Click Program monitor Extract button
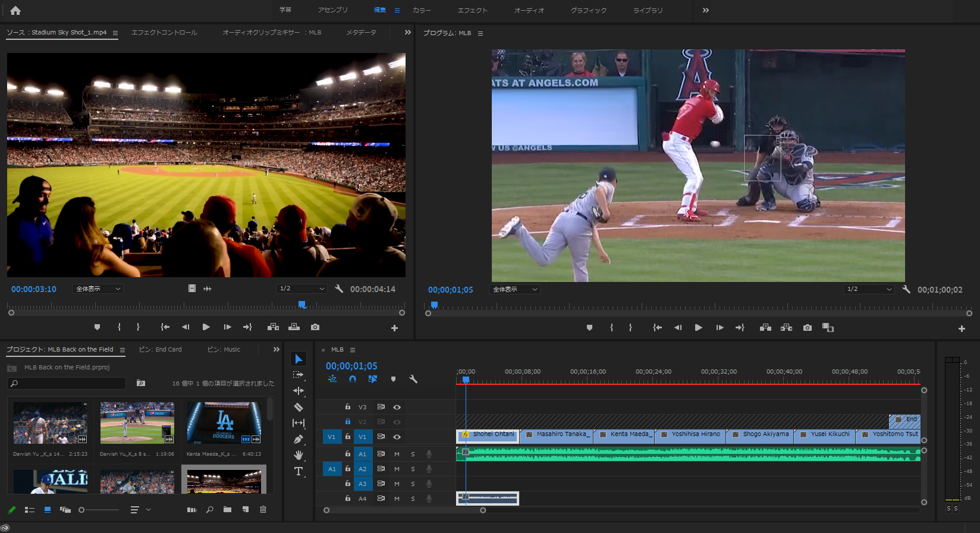Viewport: 980px width, 533px height. 786,328
